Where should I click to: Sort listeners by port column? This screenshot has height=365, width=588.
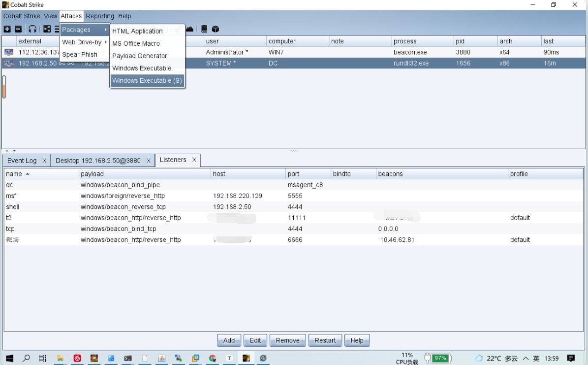point(308,174)
